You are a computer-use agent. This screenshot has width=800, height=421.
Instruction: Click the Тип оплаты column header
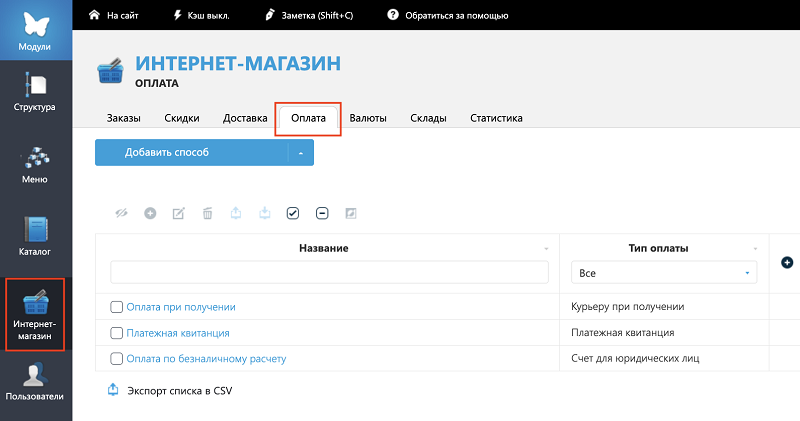coord(658,249)
